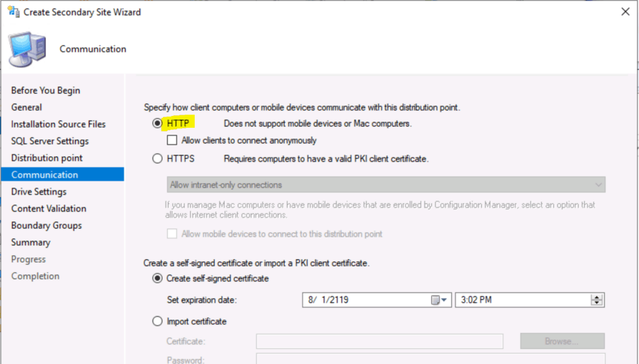Click the 'Certificate:' label

[x=185, y=341]
